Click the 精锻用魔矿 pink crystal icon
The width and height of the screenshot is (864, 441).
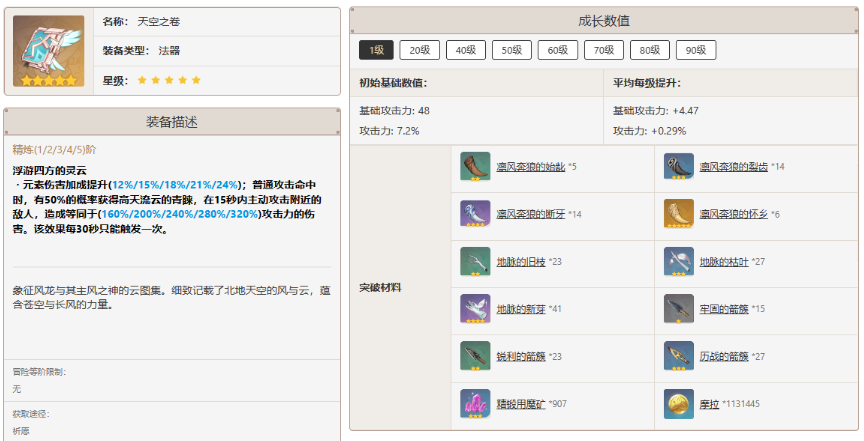(475, 404)
